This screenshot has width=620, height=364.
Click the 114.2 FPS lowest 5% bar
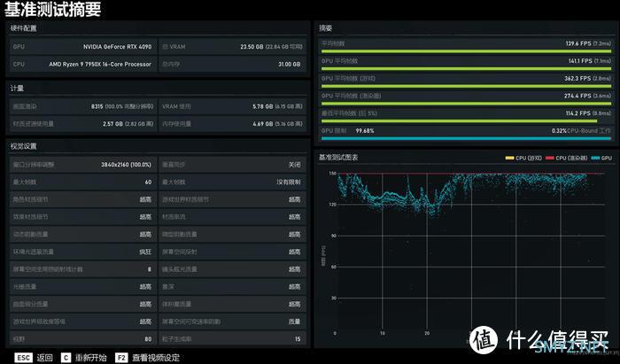(460, 121)
